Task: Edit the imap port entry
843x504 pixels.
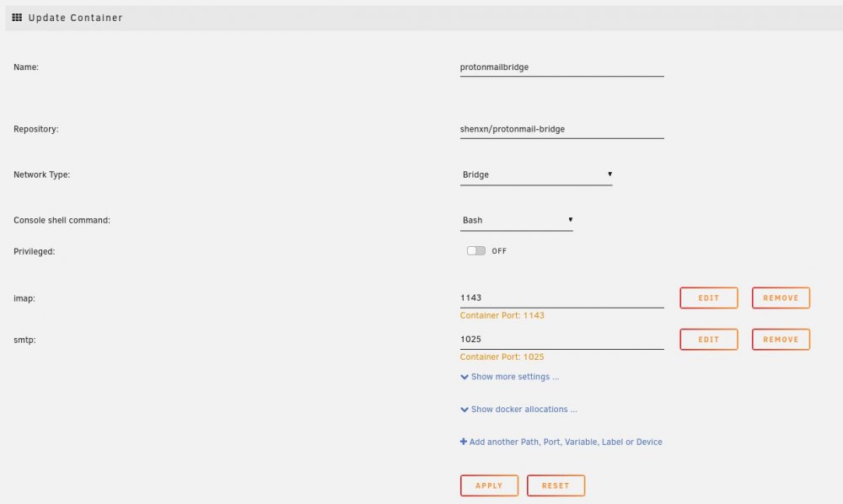Action: click(709, 298)
